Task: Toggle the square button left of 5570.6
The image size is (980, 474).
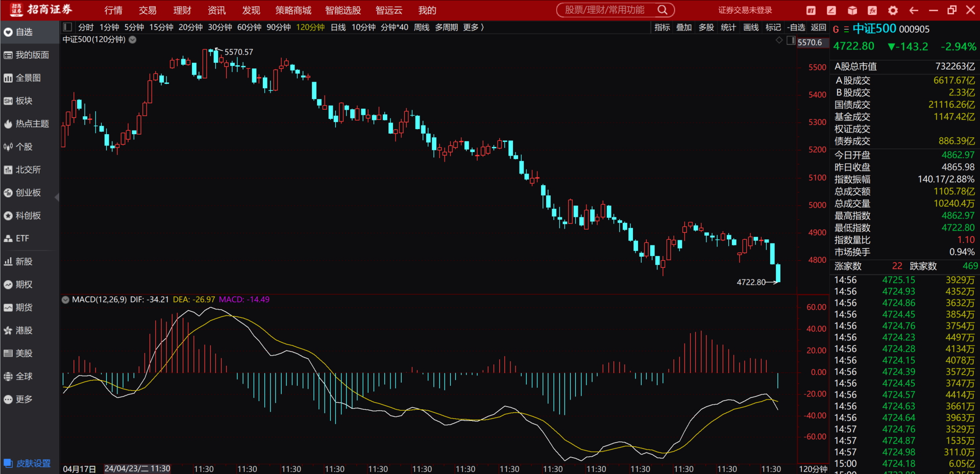Action: point(791,40)
